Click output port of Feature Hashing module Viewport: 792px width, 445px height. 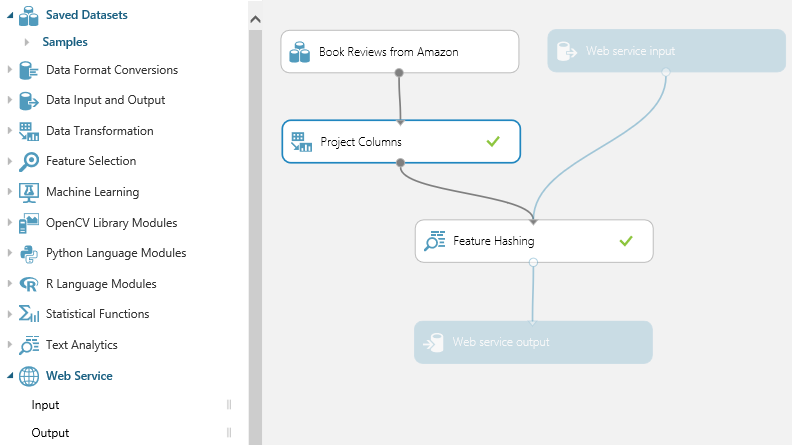[x=533, y=262]
